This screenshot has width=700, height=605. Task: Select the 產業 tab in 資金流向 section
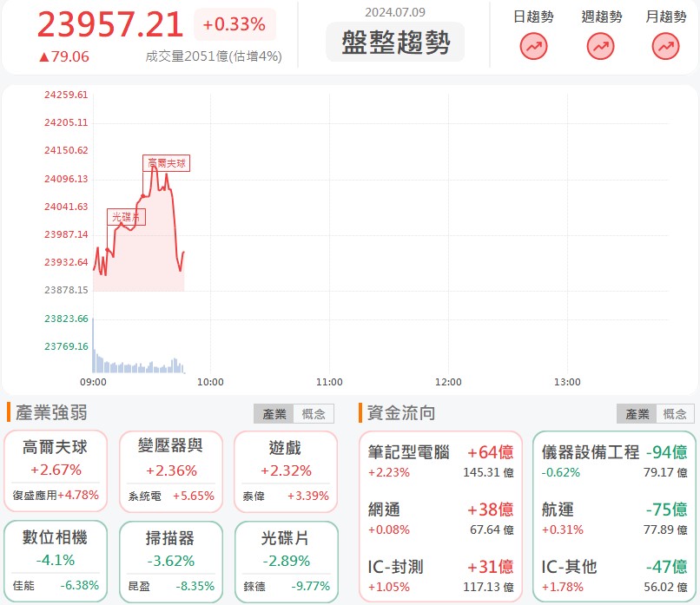click(637, 413)
